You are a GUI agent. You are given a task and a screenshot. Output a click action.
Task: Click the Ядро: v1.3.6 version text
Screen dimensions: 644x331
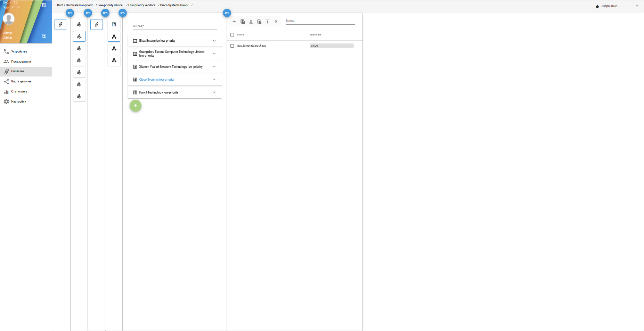11,7
